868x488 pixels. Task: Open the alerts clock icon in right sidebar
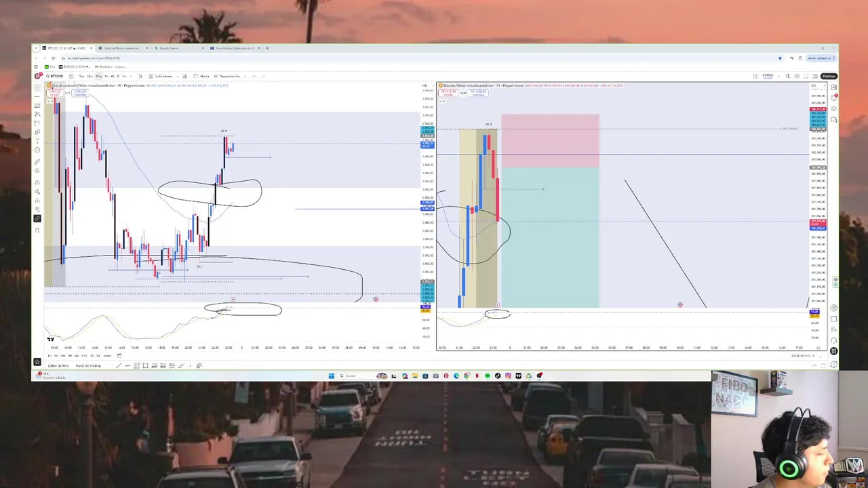coord(834,98)
